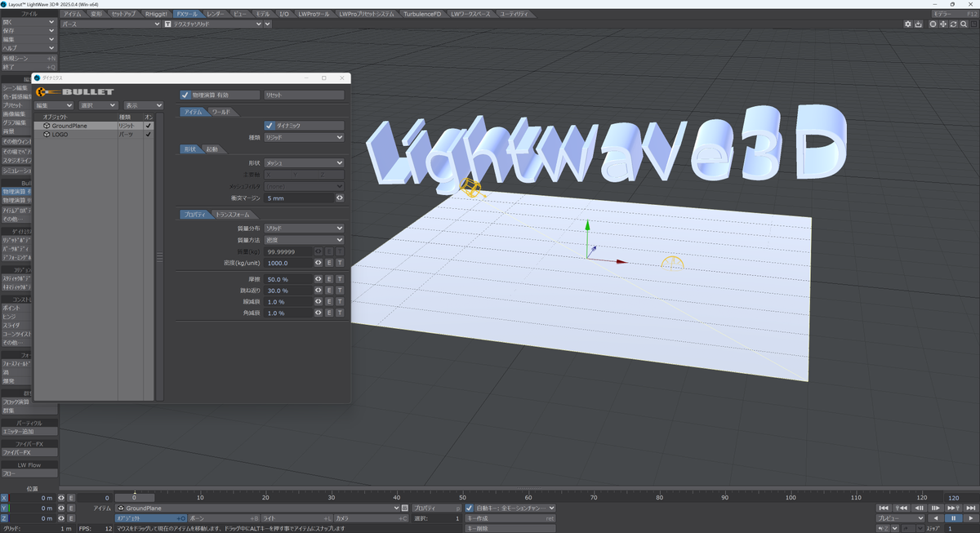Open the 表示 dropdown in Bullet panel
The image size is (980, 533).
point(143,105)
